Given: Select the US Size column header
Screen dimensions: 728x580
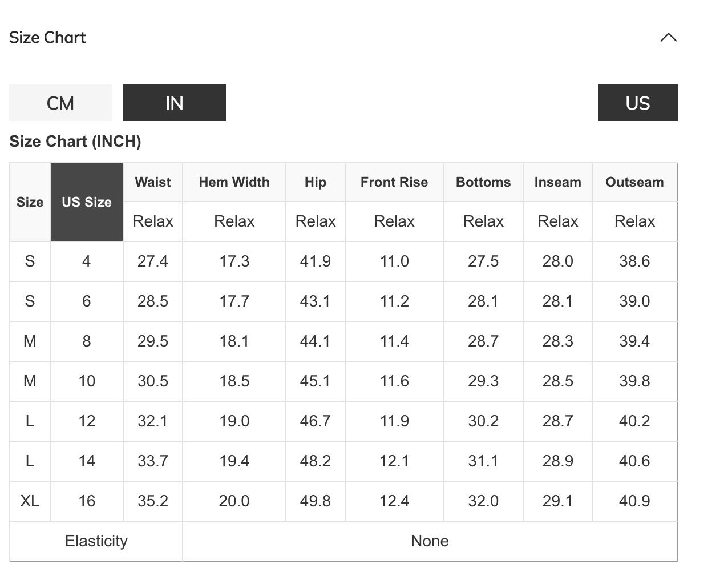Looking at the screenshot, I should click(87, 202).
